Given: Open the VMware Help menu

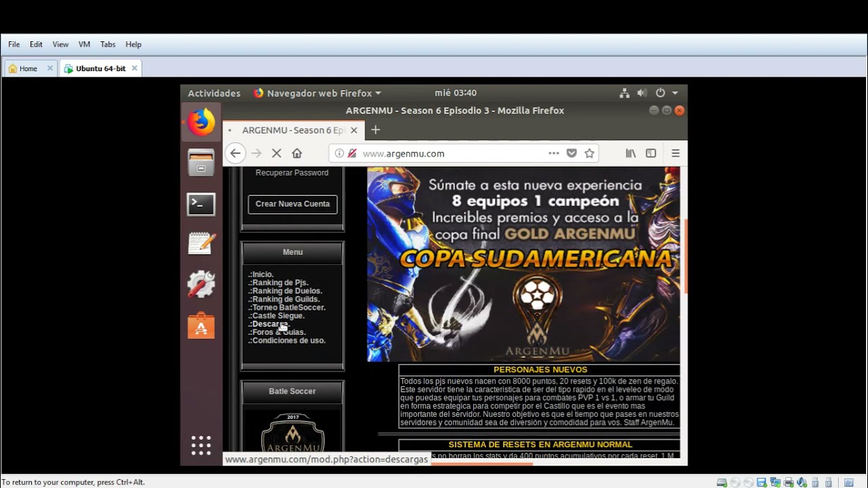Looking at the screenshot, I should tap(134, 44).
